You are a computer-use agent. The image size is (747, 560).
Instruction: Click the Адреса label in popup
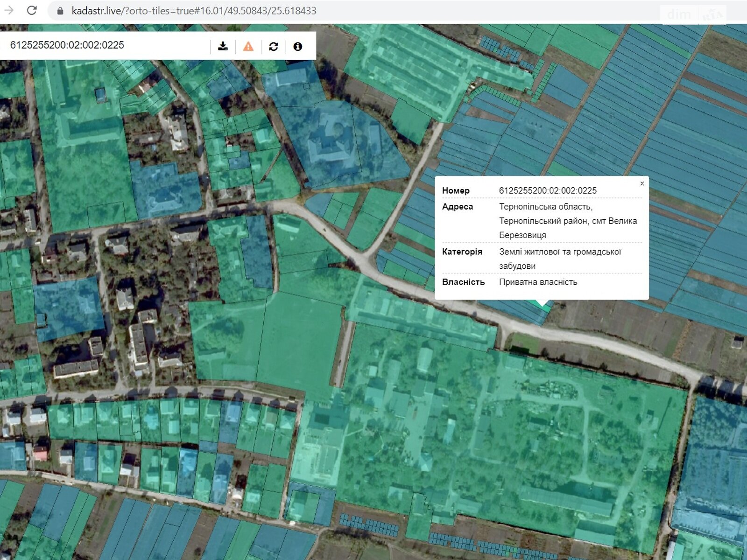click(x=458, y=207)
